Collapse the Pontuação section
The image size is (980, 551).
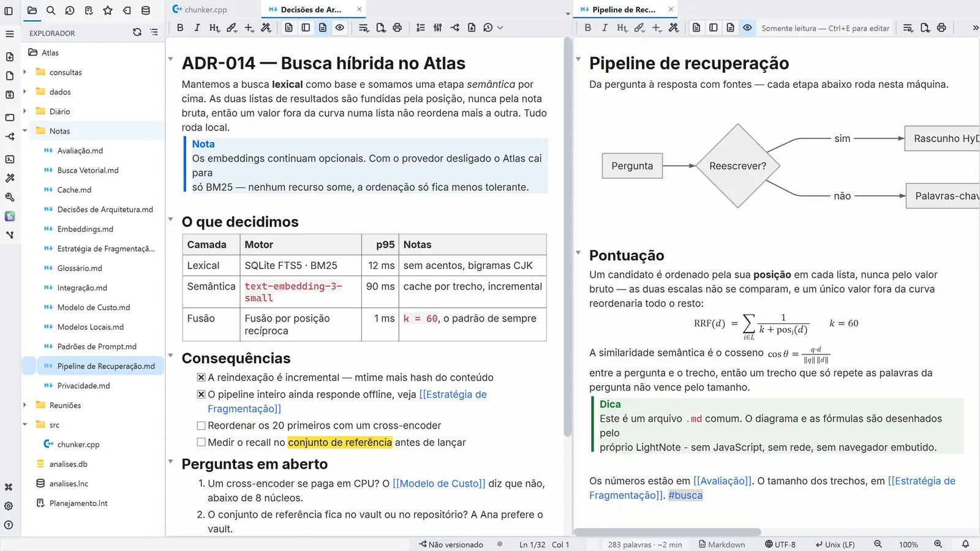pyautogui.click(x=578, y=253)
